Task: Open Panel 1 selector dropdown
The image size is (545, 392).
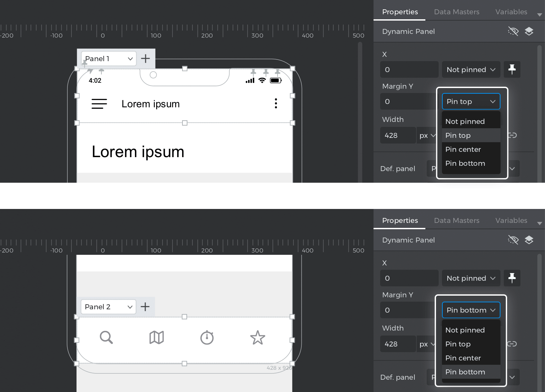Action: (109, 59)
